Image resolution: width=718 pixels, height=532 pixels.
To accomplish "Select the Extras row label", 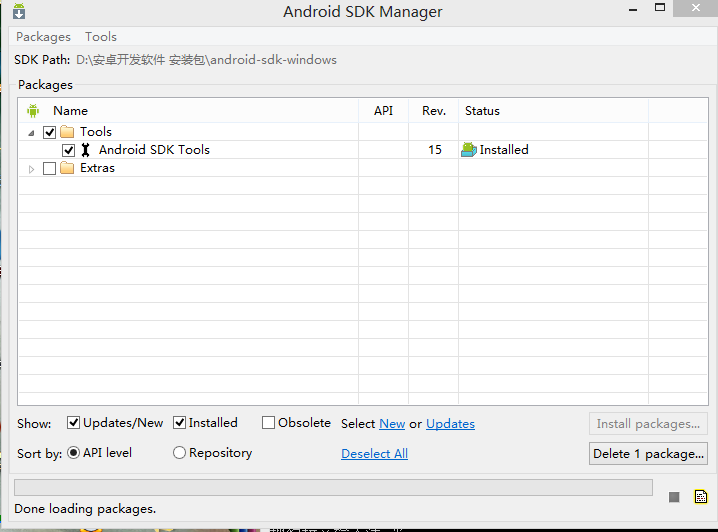I will tap(97, 168).
